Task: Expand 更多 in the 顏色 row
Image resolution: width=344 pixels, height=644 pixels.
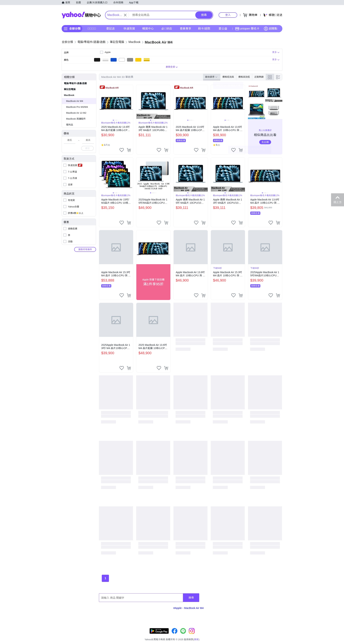Action: click(276, 59)
